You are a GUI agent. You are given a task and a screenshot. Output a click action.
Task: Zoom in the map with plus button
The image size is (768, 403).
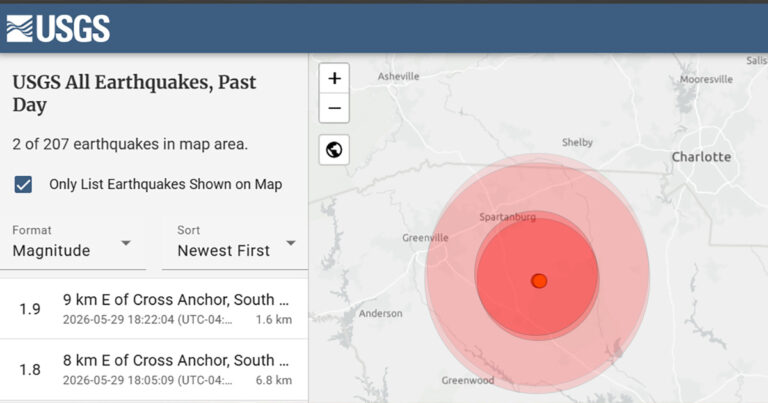(x=334, y=78)
